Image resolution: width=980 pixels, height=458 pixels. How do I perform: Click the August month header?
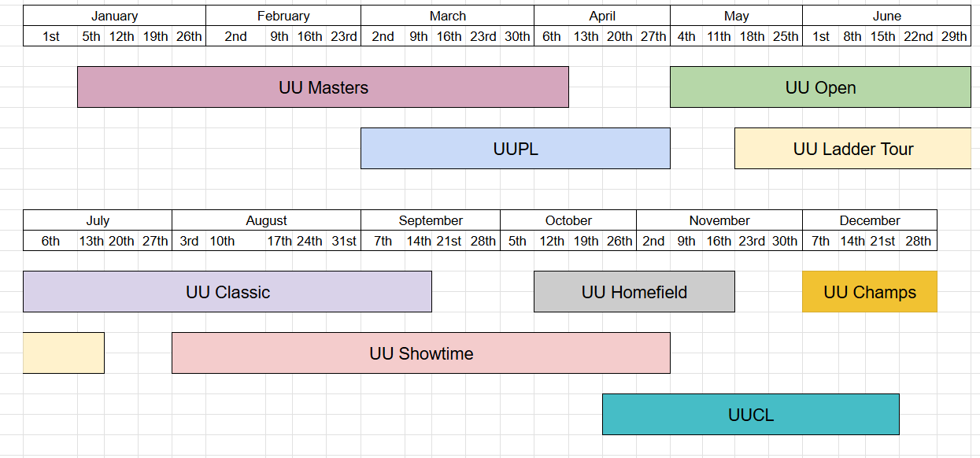[266, 220]
